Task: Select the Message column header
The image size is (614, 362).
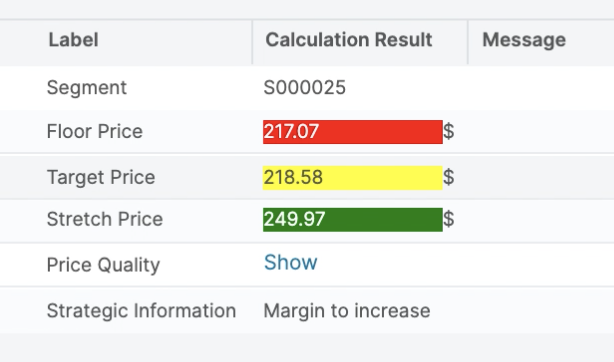Action: [x=524, y=40]
